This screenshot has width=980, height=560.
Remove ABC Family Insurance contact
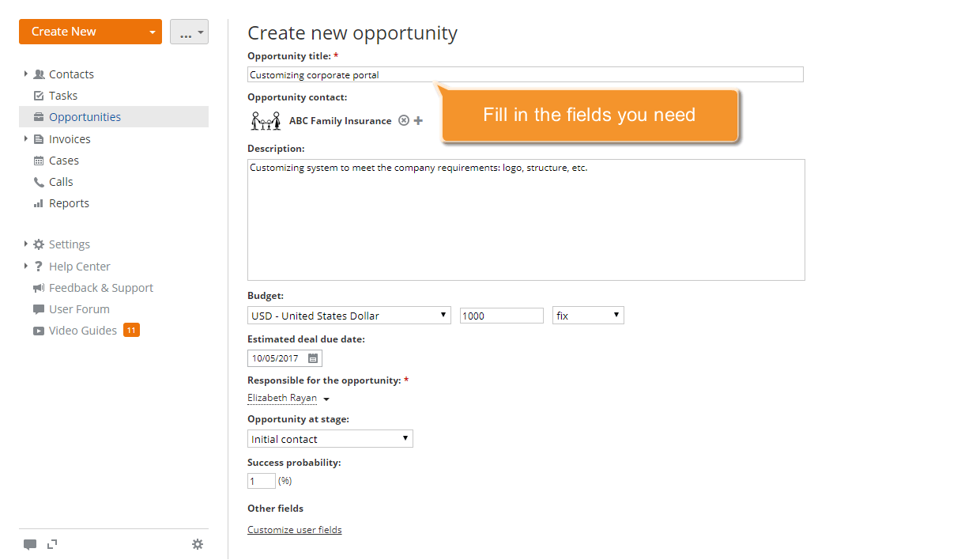coord(404,121)
